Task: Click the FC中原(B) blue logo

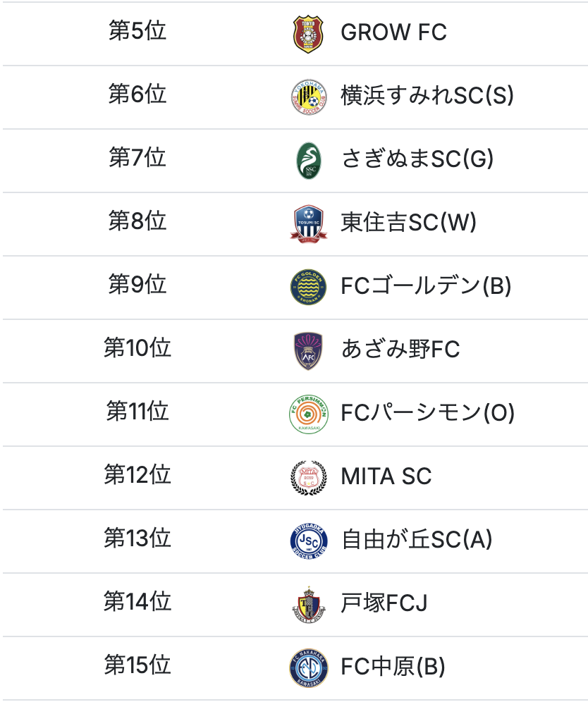Action: click(308, 668)
